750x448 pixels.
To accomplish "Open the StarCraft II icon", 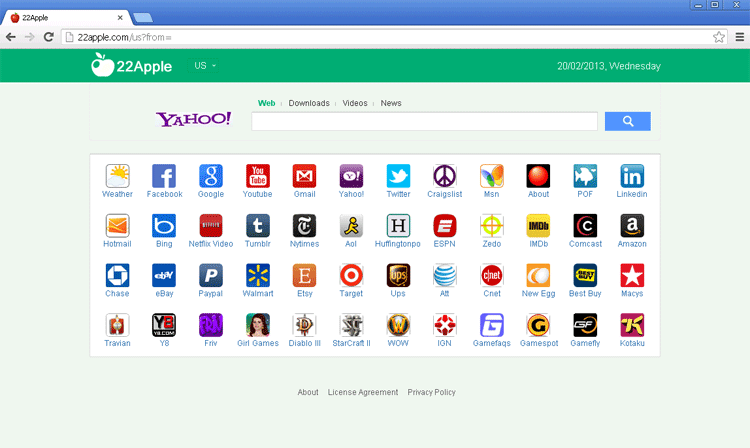I will click(351, 325).
